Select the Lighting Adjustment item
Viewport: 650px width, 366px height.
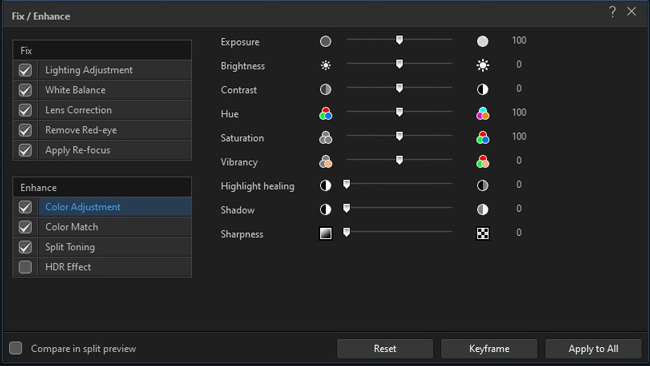coord(115,70)
